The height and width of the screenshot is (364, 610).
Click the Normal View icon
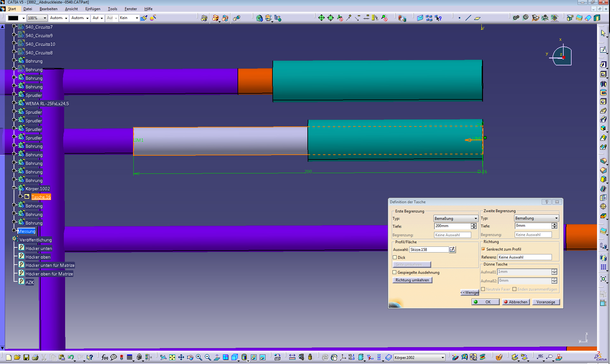tap(217, 357)
